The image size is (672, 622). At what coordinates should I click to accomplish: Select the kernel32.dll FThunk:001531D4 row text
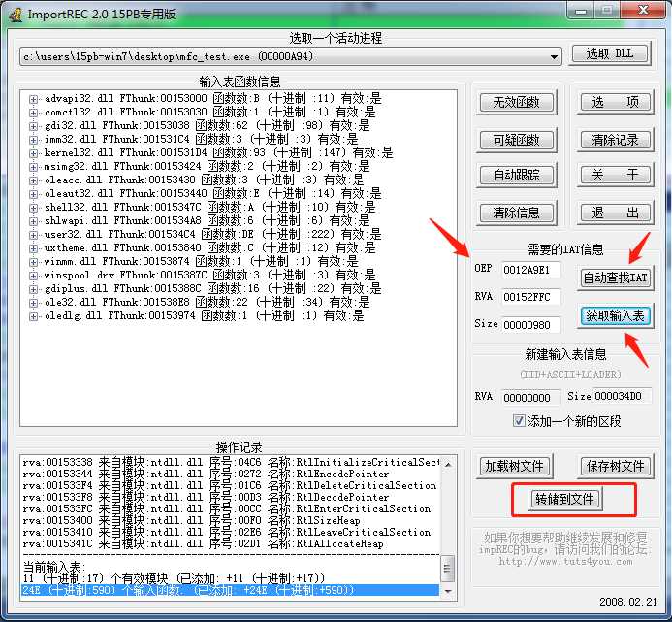click(218, 152)
